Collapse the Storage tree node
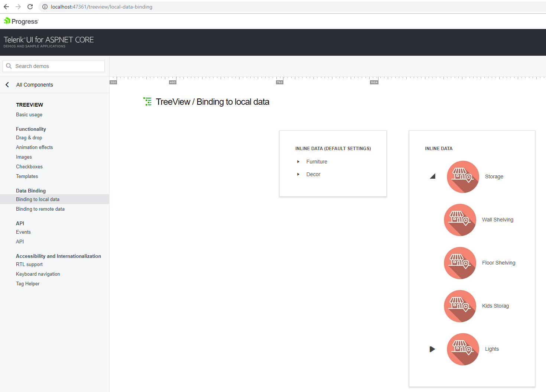546x392 pixels. [432, 176]
